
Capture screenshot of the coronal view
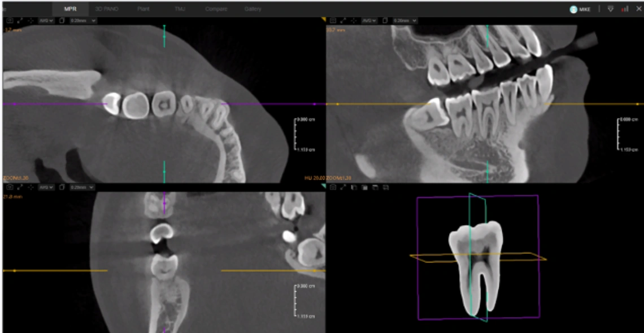tap(10, 187)
